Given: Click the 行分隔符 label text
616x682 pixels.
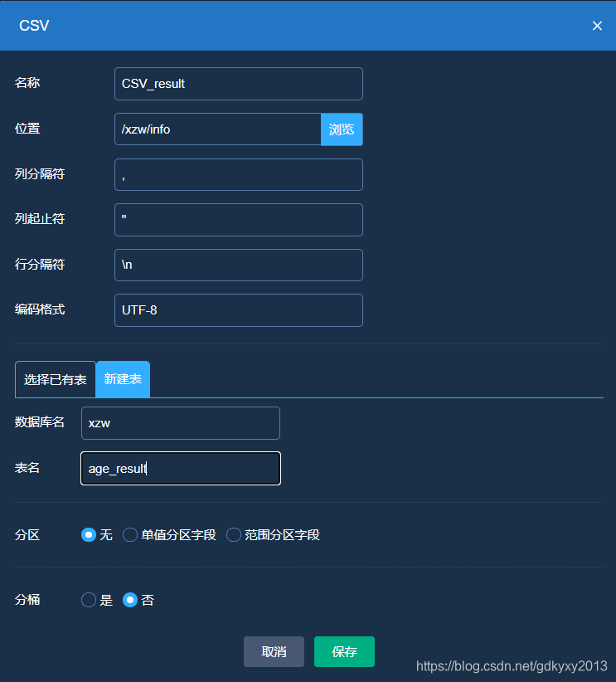Looking at the screenshot, I should tap(40, 264).
